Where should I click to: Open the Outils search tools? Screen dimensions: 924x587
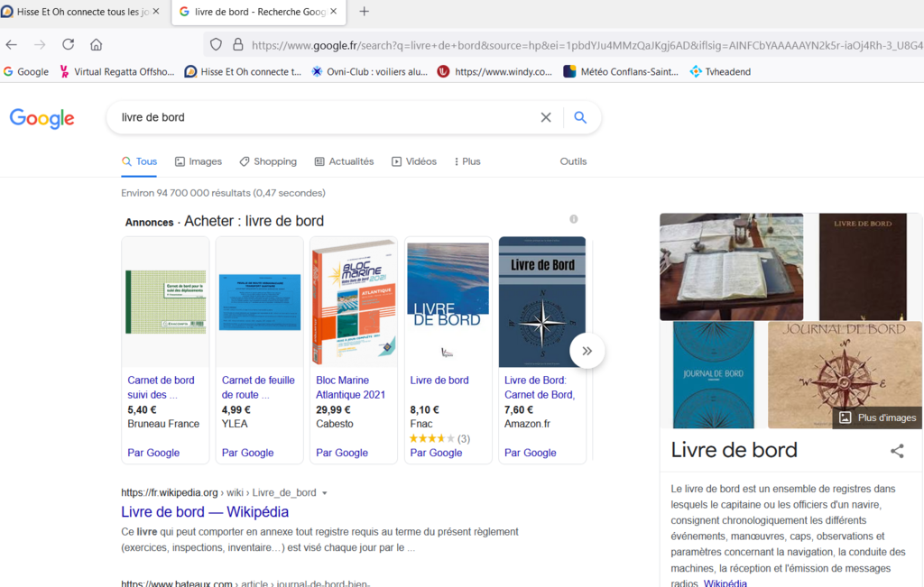click(573, 161)
